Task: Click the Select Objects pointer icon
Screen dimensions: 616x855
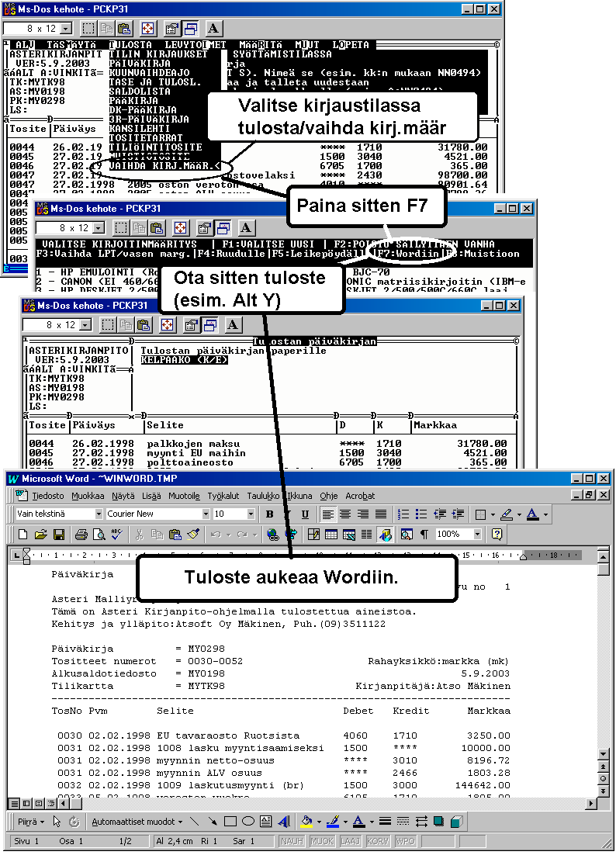Action: [57, 821]
